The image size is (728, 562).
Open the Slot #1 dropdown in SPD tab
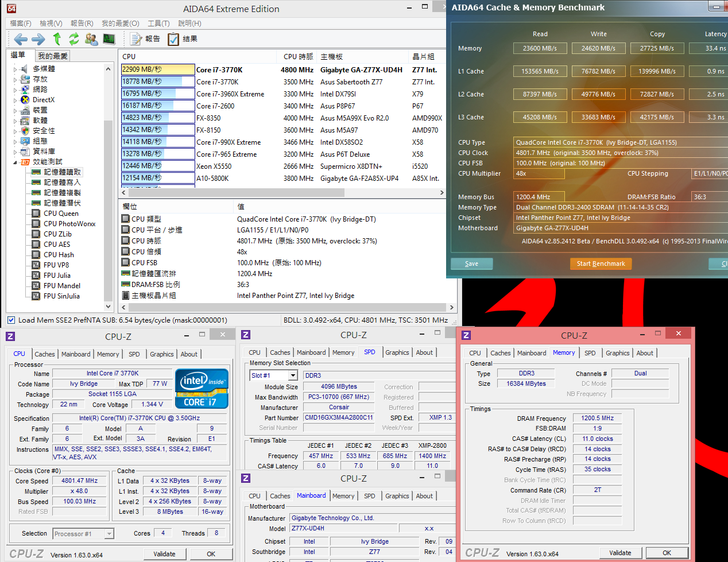[x=293, y=375]
